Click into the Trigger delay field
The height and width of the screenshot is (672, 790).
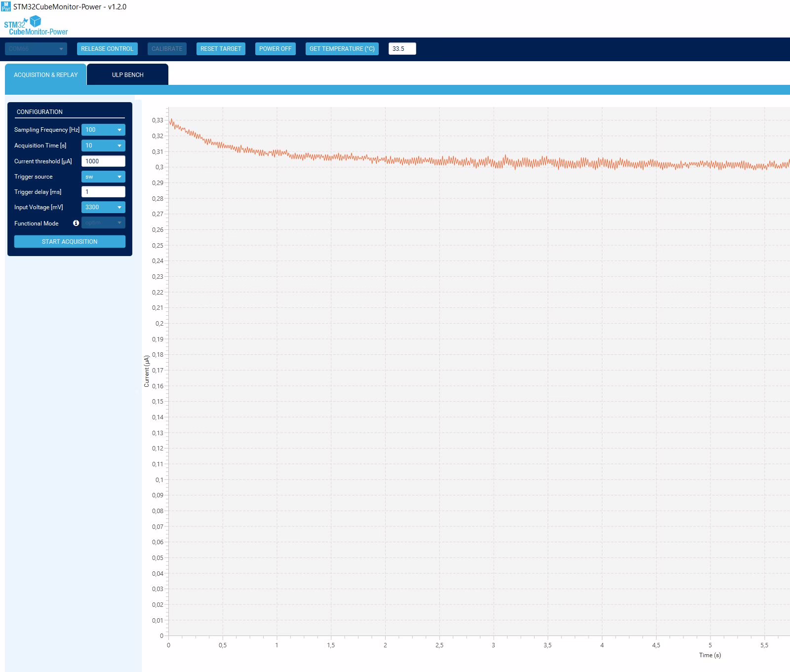click(103, 192)
